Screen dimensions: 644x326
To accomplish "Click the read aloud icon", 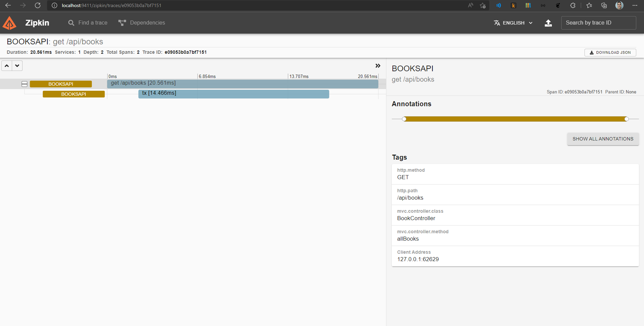I will click(470, 5).
